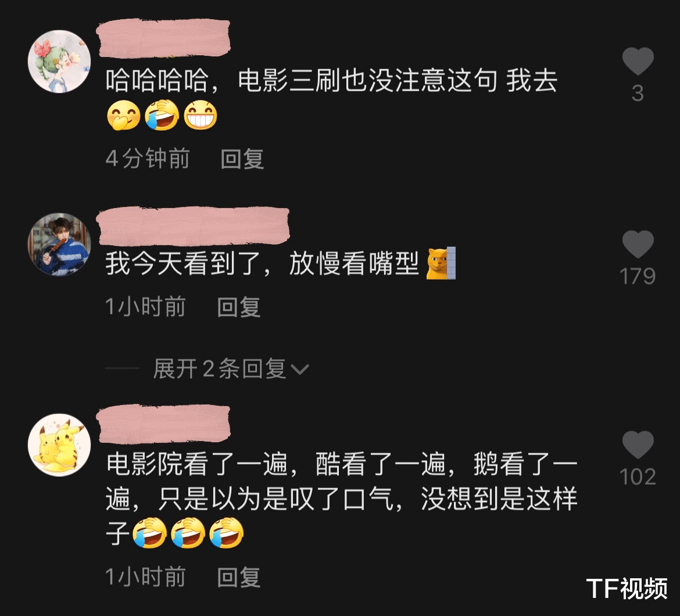Click the grinning teeth emoji in first comment
680x616 pixels.
click(x=201, y=115)
